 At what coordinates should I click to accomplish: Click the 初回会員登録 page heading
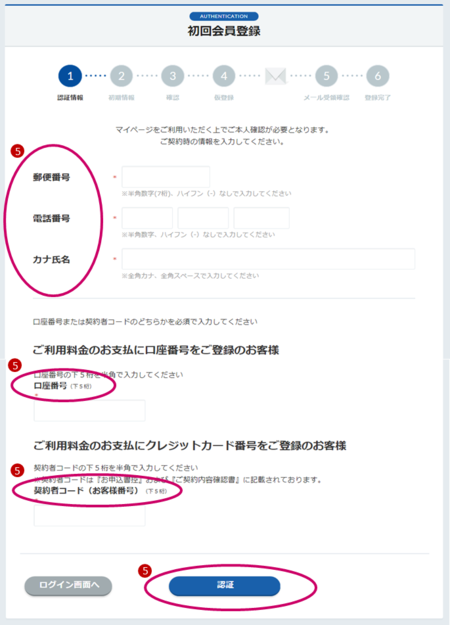coord(224,31)
